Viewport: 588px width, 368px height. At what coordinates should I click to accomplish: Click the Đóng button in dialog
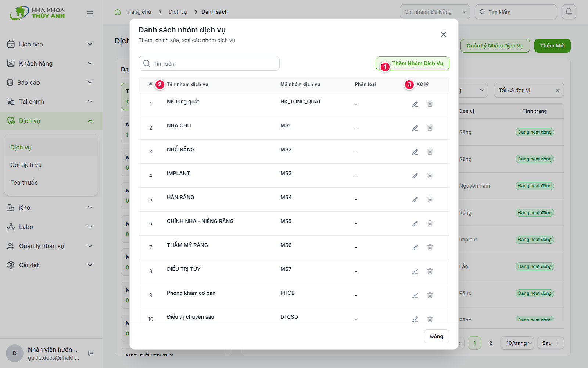tap(437, 336)
